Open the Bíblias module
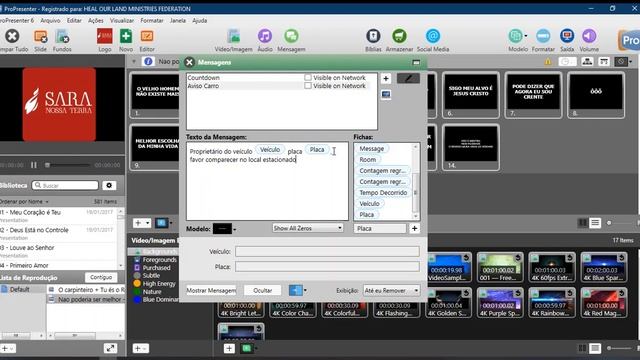 tap(373, 36)
